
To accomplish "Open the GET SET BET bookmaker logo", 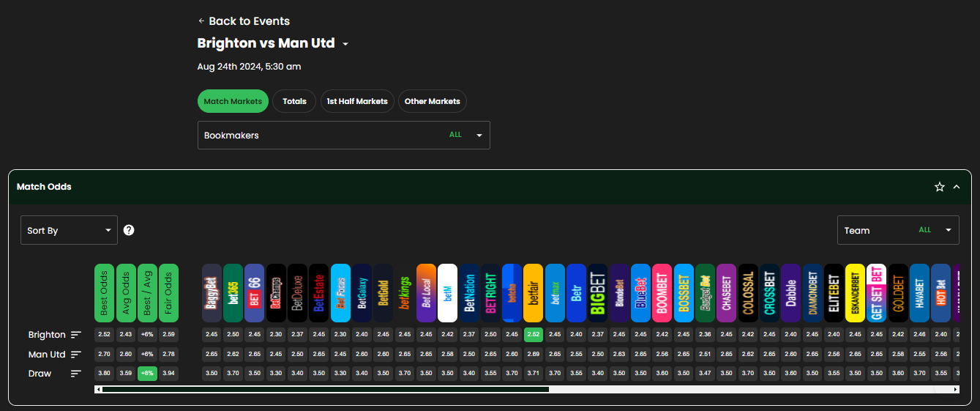I will pos(877,293).
